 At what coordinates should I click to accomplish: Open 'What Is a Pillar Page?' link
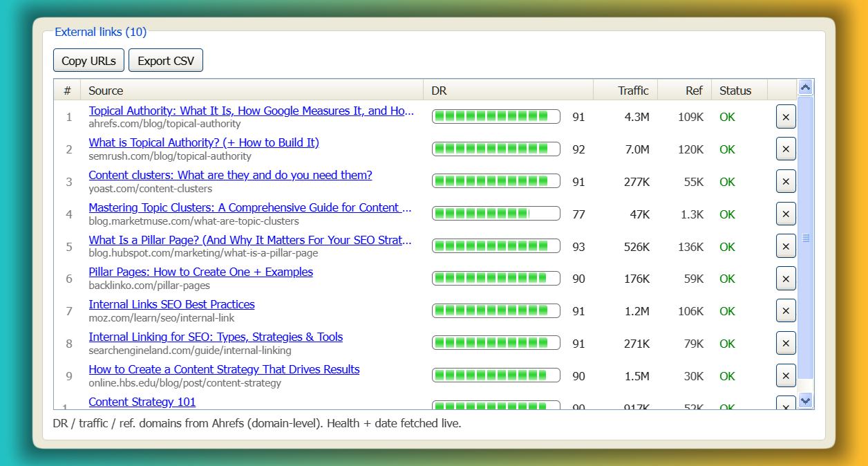[250, 240]
